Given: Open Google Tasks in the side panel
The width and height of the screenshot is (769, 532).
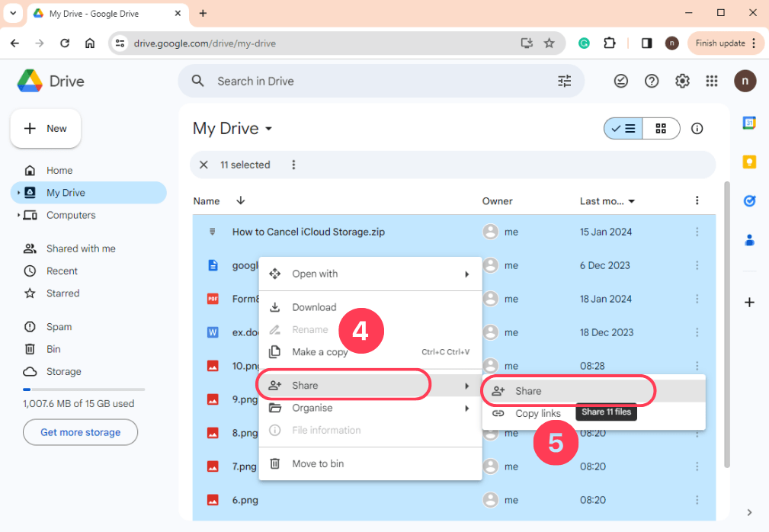Looking at the screenshot, I should tap(749, 200).
